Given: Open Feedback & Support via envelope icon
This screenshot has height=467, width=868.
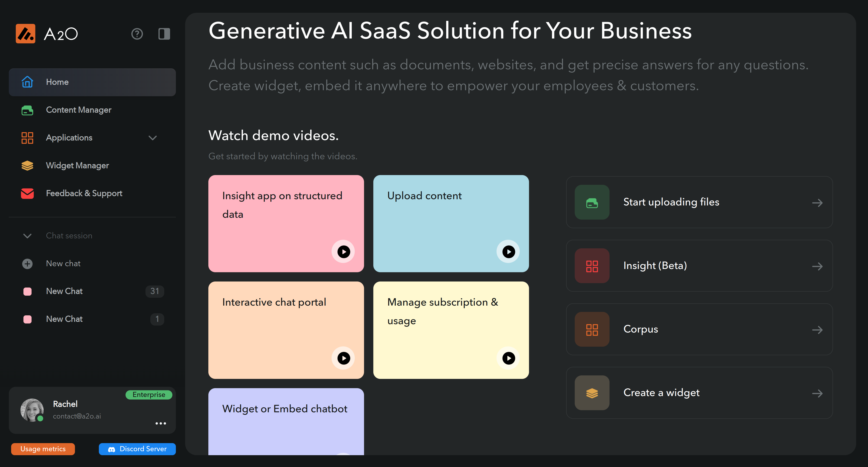Looking at the screenshot, I should point(27,193).
